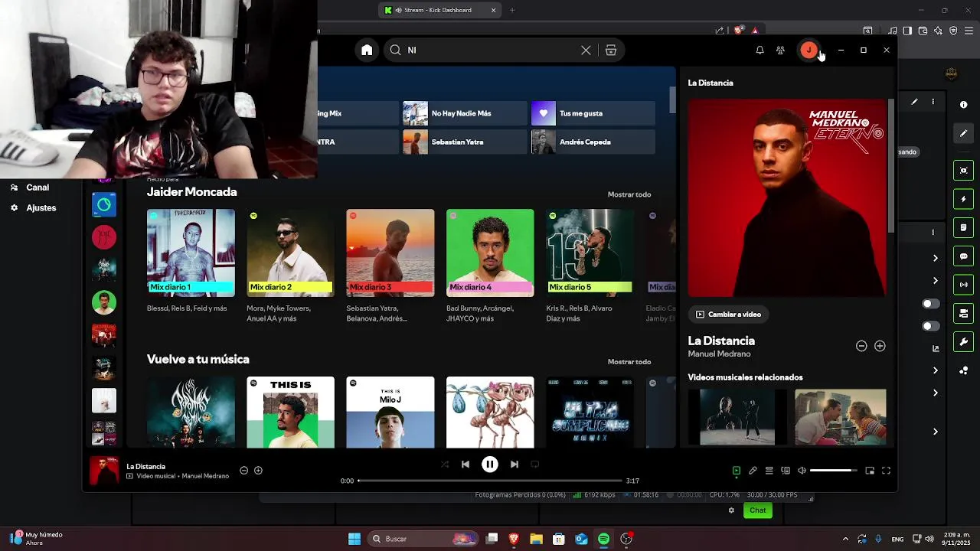
Task: Toggle the lower switch in Kick dashboard panel
Action: click(x=931, y=326)
